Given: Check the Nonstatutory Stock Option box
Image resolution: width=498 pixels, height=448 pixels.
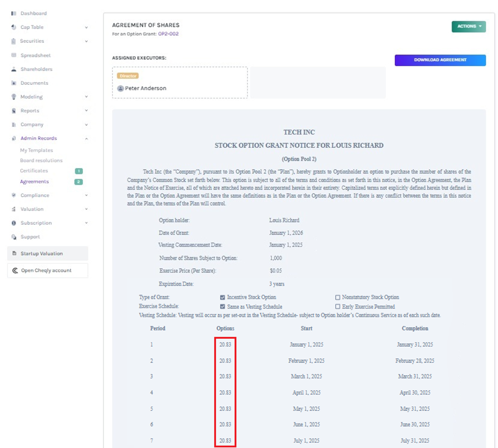Looking at the screenshot, I should pos(337,297).
